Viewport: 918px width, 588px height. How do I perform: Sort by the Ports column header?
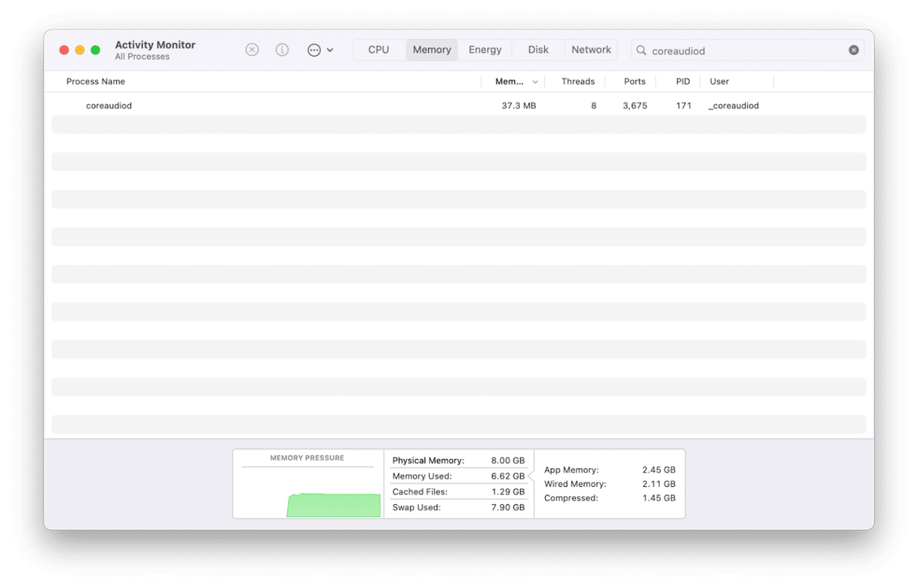[x=635, y=82]
